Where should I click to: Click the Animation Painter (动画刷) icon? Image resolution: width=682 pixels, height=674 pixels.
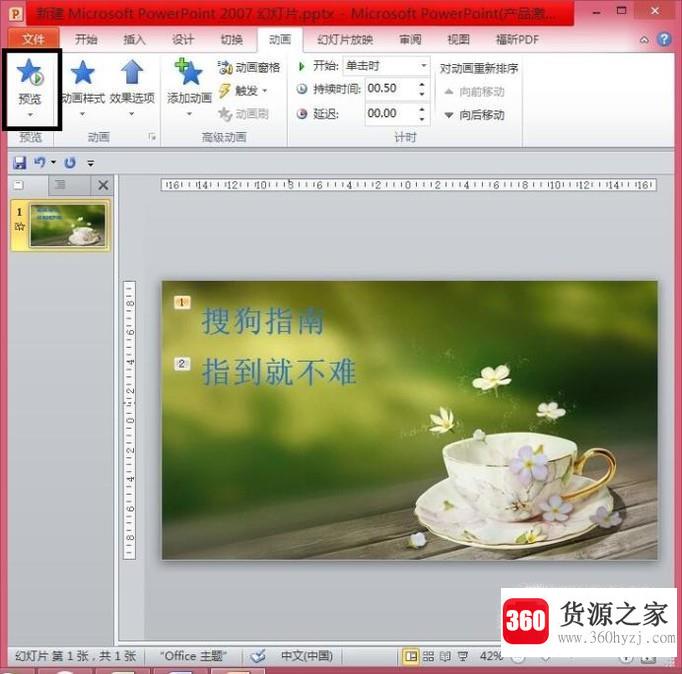tap(224, 114)
